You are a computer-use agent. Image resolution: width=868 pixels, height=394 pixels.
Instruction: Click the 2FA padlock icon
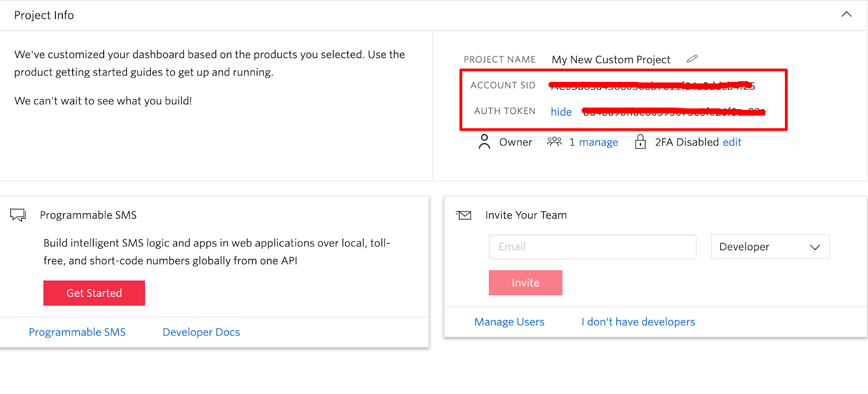[x=640, y=142]
